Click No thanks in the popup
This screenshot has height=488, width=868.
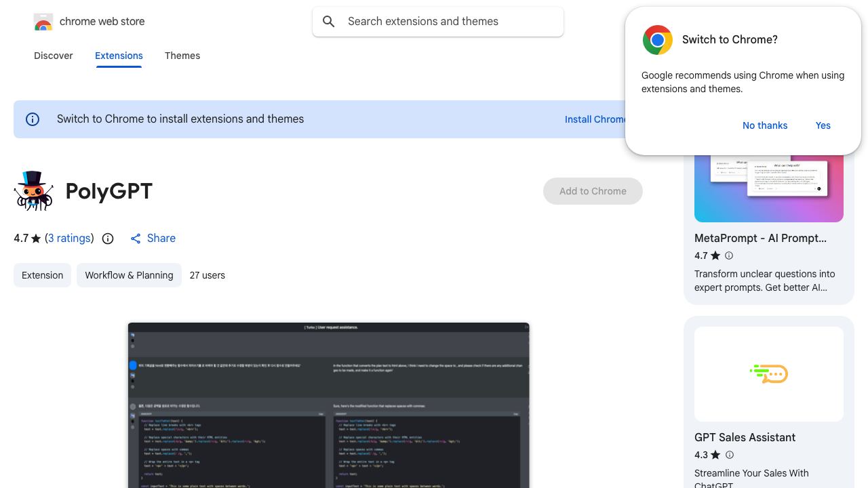point(765,125)
